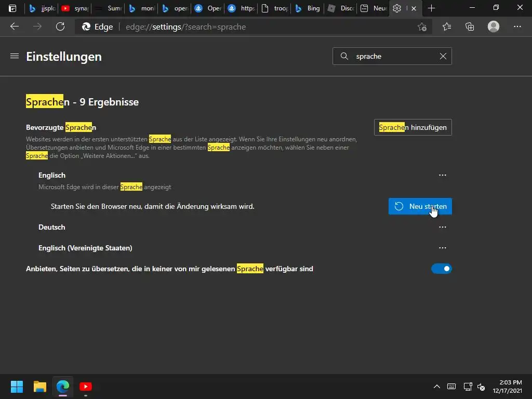Switch to the Bing tab

[307, 8]
